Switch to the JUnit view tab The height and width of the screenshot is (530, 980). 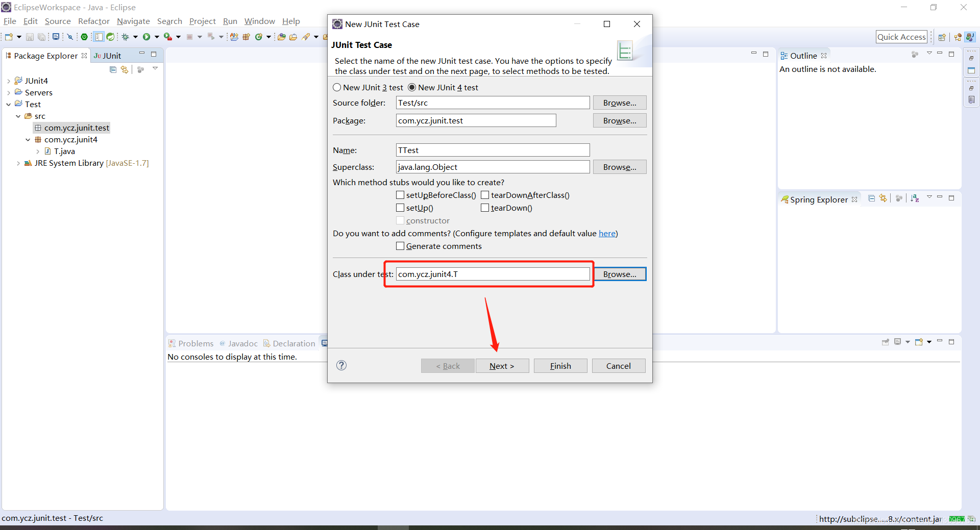click(x=108, y=56)
